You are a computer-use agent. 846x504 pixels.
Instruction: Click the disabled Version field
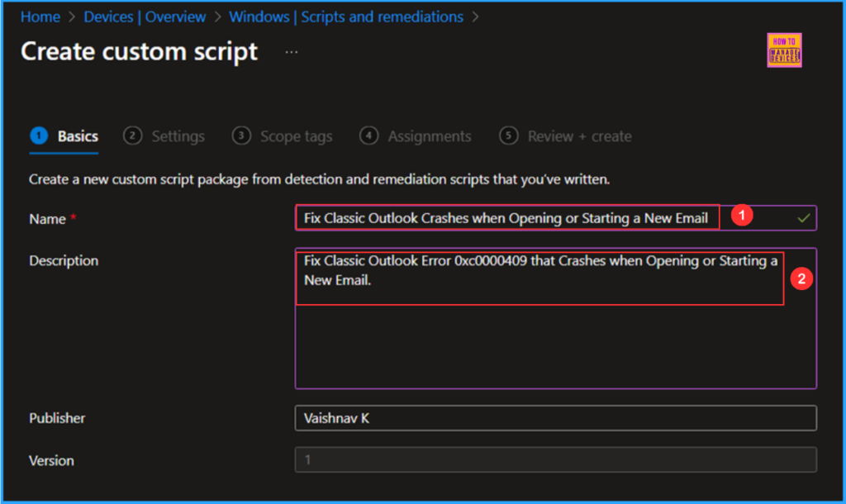(556, 459)
